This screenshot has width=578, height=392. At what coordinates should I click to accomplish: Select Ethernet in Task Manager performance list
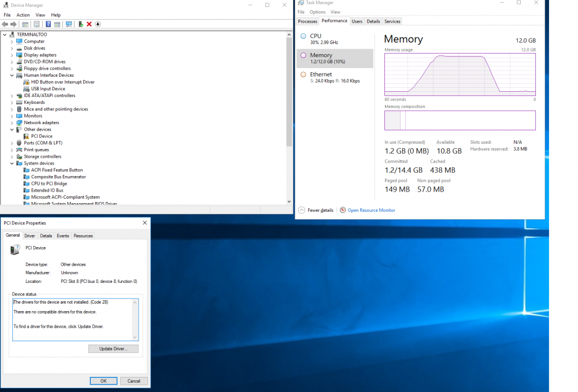click(x=335, y=77)
